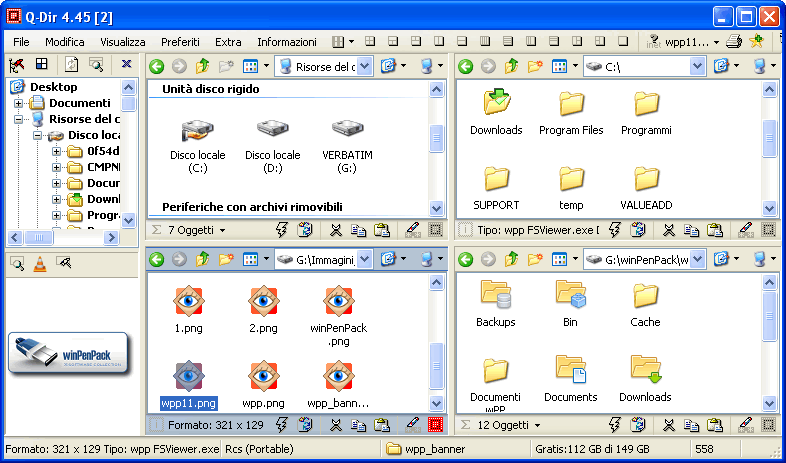The height and width of the screenshot is (463, 786).
Task: Open the Visualizza menu
Action: 123,42
